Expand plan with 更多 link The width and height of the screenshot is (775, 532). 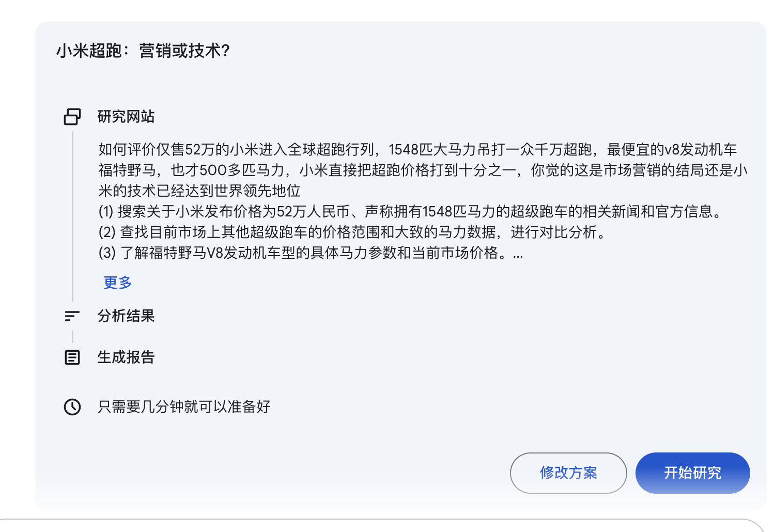(x=118, y=283)
